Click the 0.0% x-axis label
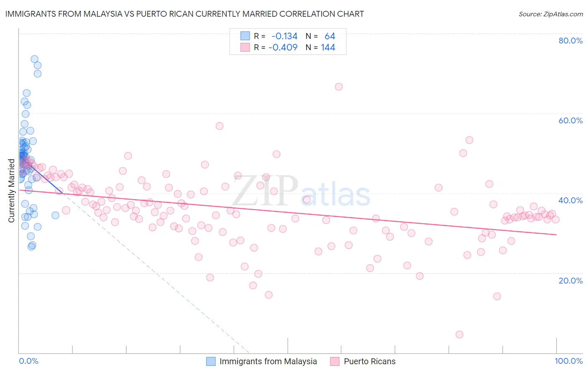Viewport: 588px width, 373px height. pos(28,361)
